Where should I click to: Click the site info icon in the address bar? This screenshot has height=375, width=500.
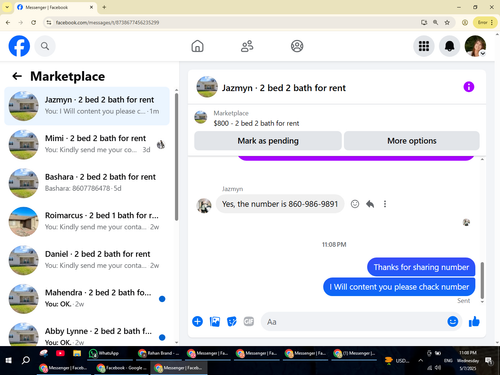point(49,23)
